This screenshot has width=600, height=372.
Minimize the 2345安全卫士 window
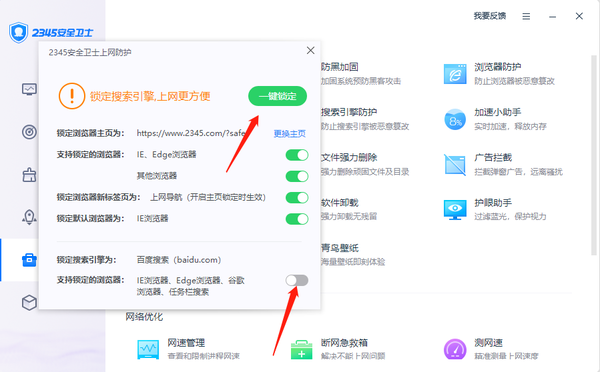tap(552, 16)
